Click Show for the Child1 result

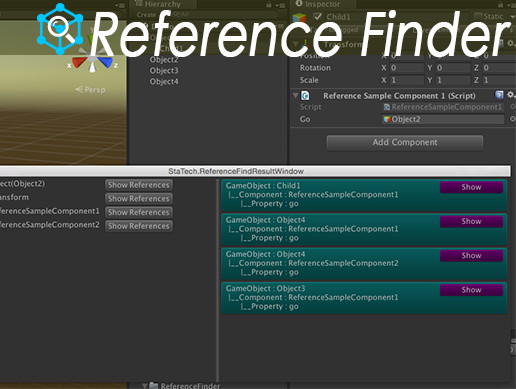[x=471, y=187]
